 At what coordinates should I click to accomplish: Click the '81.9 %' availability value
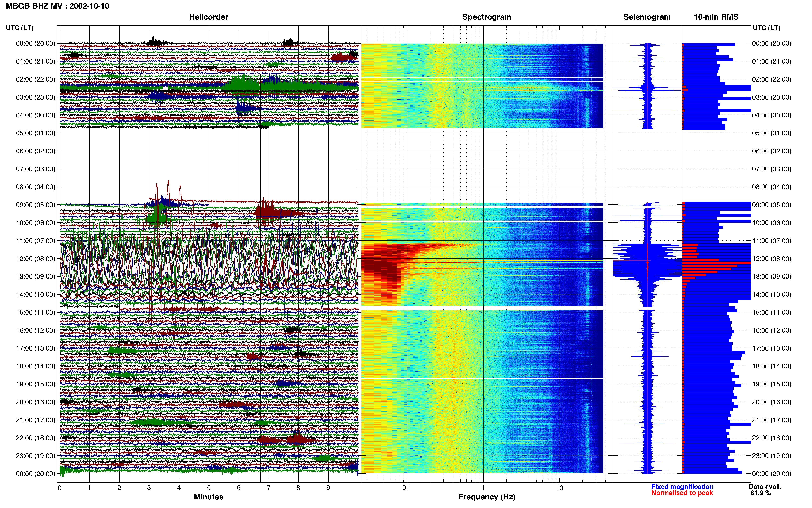click(x=761, y=493)
